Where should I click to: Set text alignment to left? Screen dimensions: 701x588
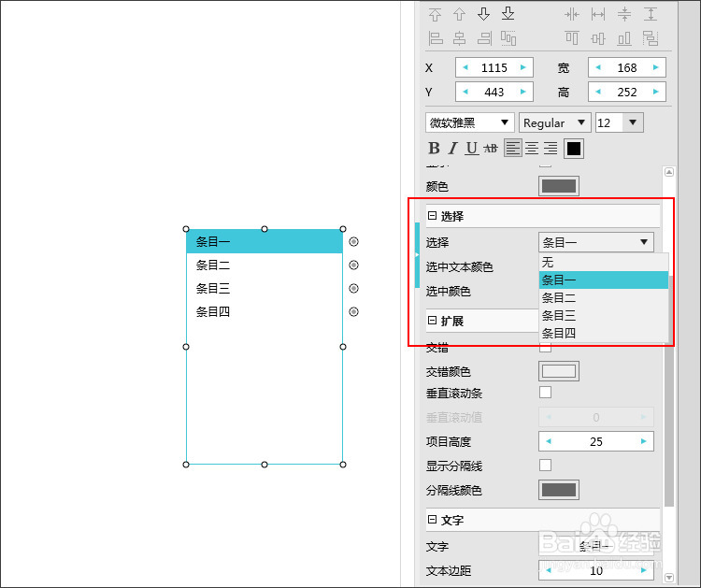pyautogui.click(x=513, y=148)
